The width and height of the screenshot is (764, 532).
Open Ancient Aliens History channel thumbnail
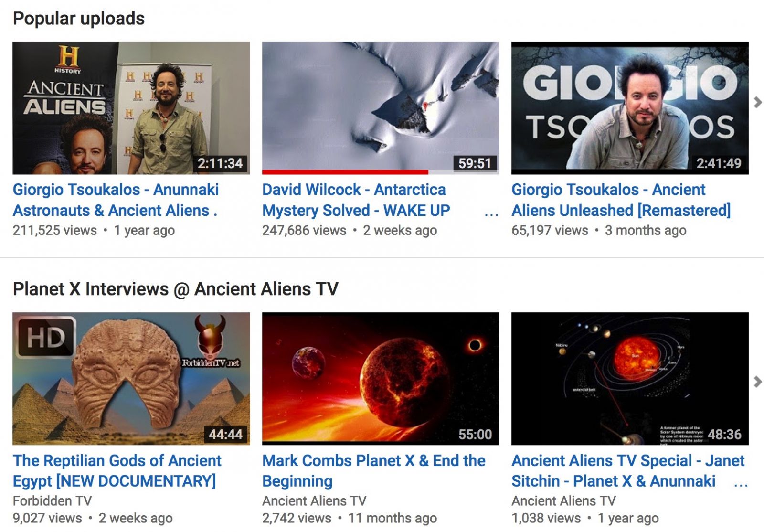click(131, 108)
